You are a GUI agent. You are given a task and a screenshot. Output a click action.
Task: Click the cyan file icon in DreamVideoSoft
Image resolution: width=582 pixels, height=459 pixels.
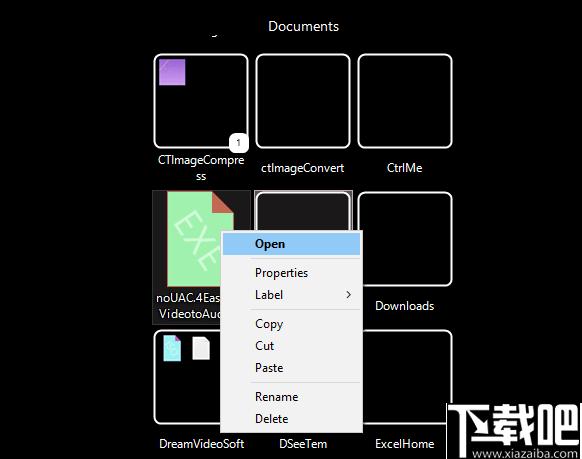pos(172,348)
